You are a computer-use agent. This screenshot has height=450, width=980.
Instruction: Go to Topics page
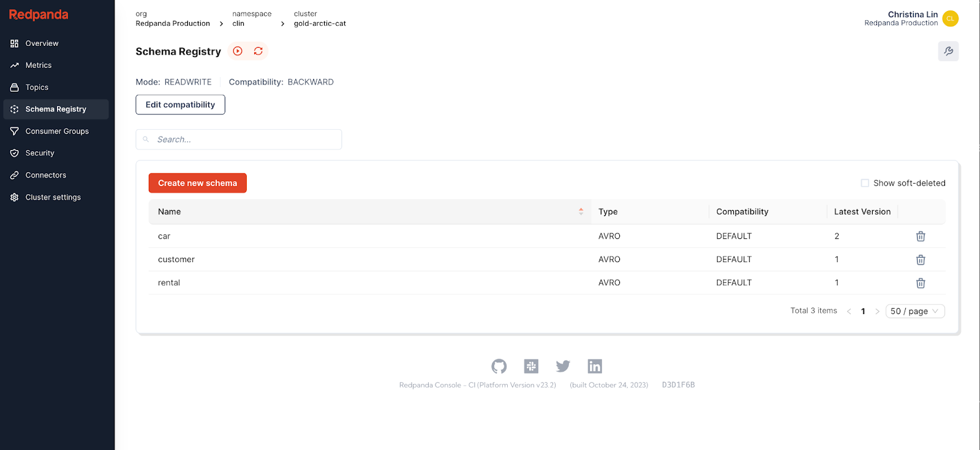56,88
